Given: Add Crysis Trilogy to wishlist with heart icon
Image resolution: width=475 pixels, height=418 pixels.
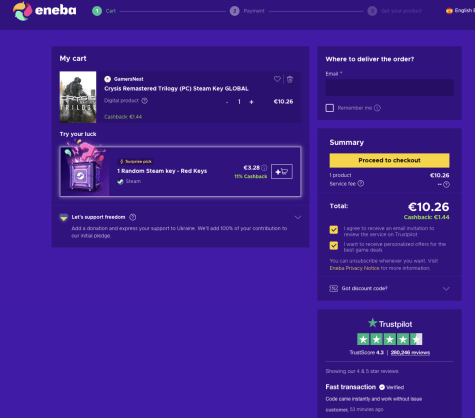Looking at the screenshot, I should click(x=277, y=79).
